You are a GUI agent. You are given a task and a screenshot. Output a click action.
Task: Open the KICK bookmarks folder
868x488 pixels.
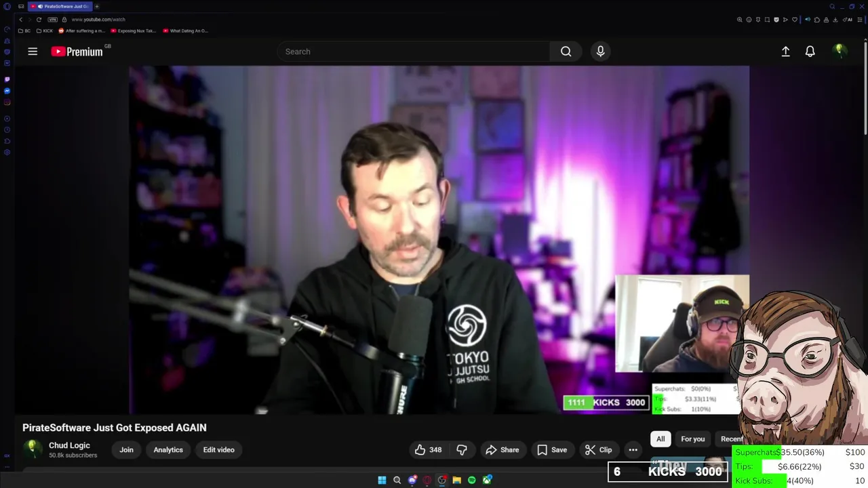tap(45, 30)
